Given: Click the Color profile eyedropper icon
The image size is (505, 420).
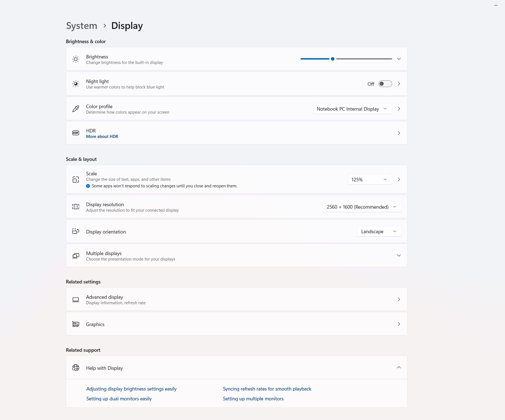Looking at the screenshot, I should [76, 109].
